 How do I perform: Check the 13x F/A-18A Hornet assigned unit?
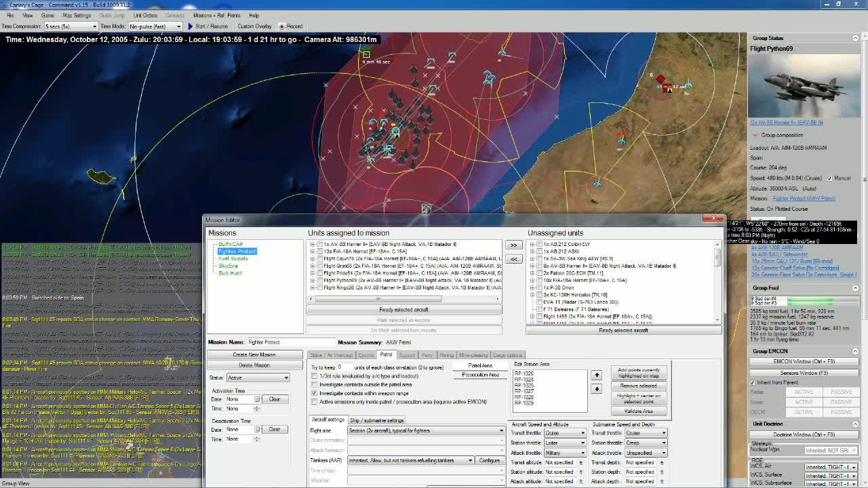(x=320, y=251)
